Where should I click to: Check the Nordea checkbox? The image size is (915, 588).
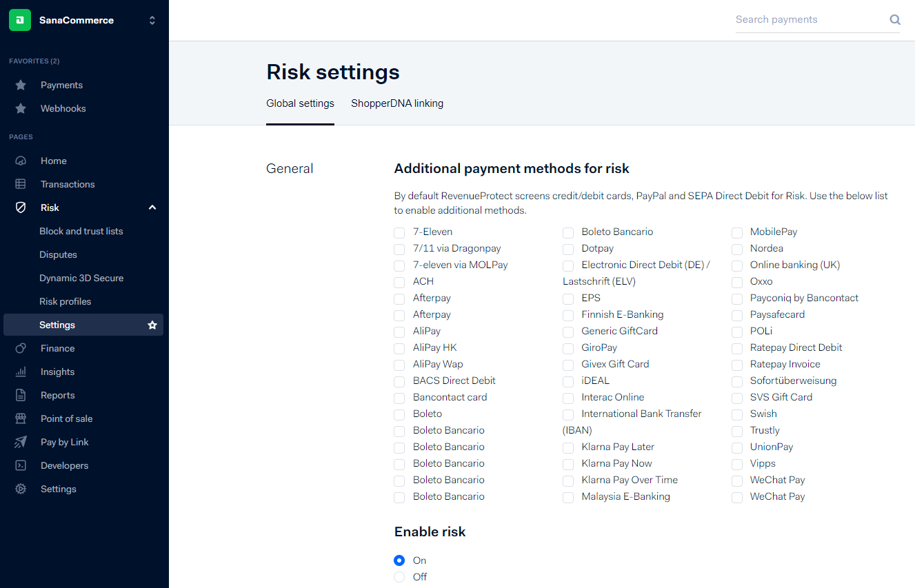(x=737, y=249)
